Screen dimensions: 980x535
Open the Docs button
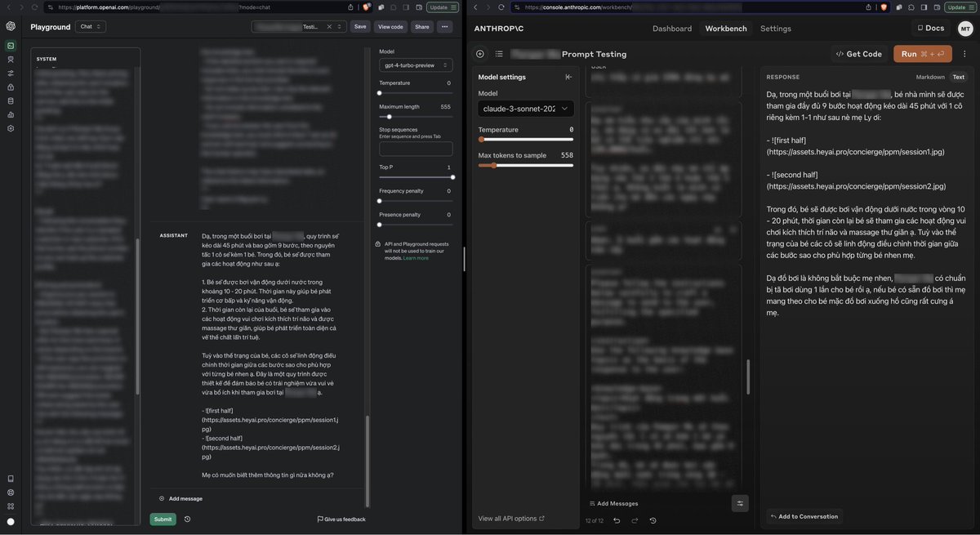tap(929, 28)
